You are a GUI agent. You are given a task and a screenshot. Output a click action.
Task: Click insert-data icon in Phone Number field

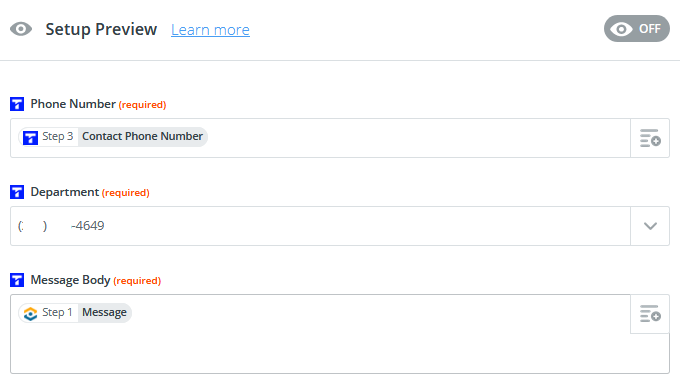(x=650, y=138)
